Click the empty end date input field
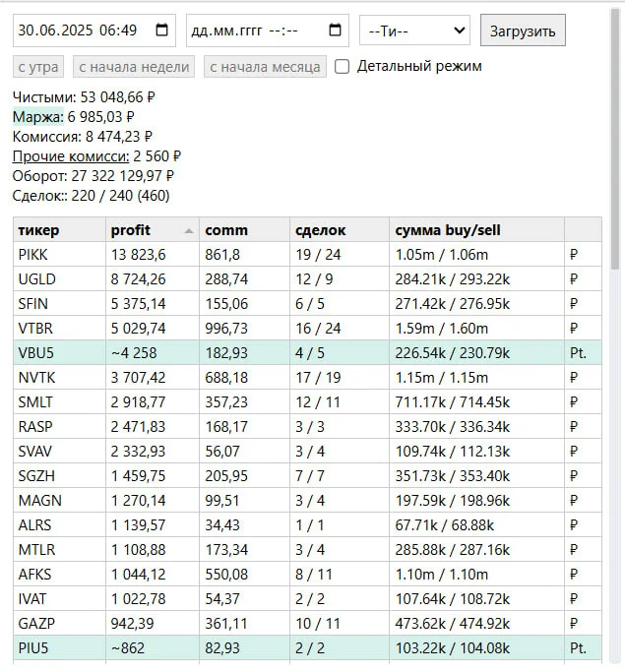This screenshot has height=672, width=625. click(x=268, y=31)
